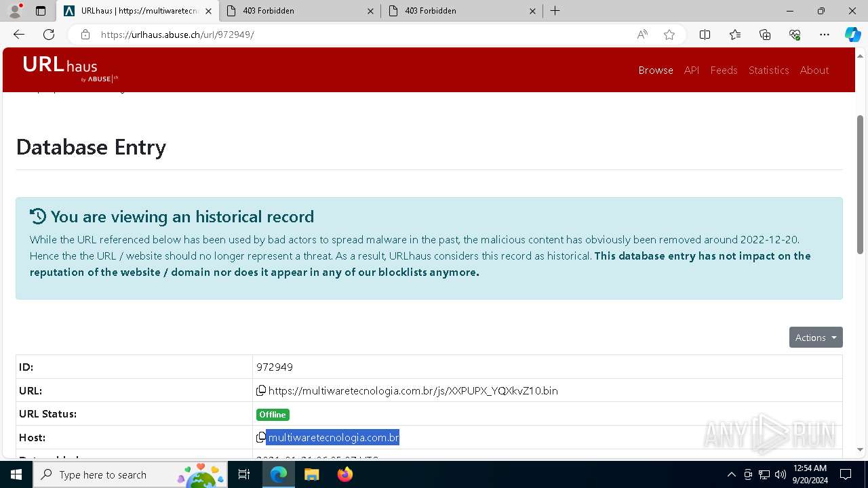This screenshot has height=488, width=868.
Task: Click the Offline status badge
Action: 273,414
